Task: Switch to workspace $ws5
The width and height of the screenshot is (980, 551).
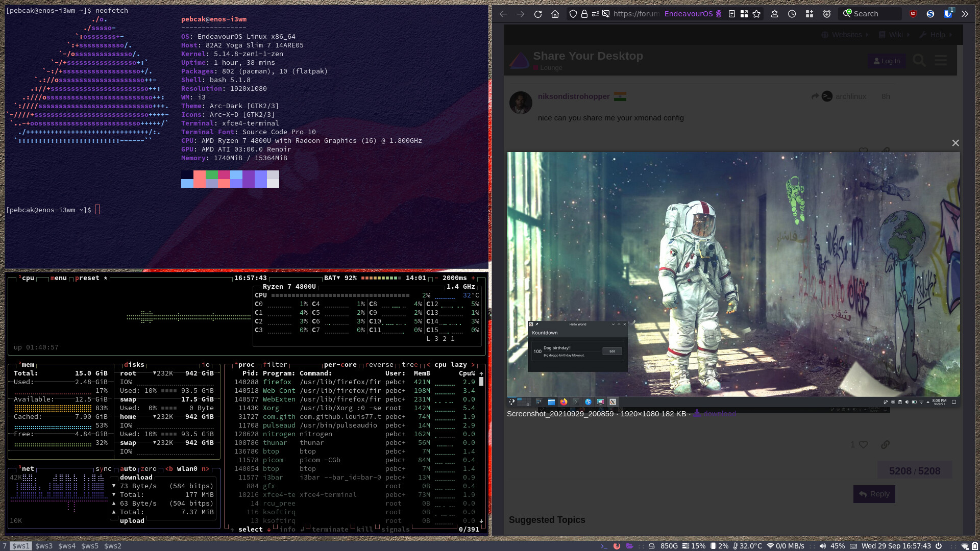Action: point(90,546)
